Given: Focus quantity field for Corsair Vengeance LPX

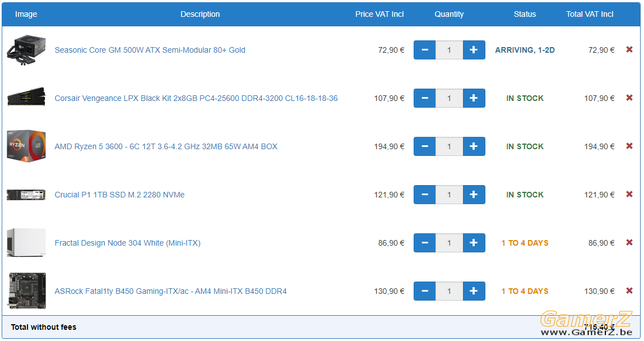Looking at the screenshot, I should [450, 98].
